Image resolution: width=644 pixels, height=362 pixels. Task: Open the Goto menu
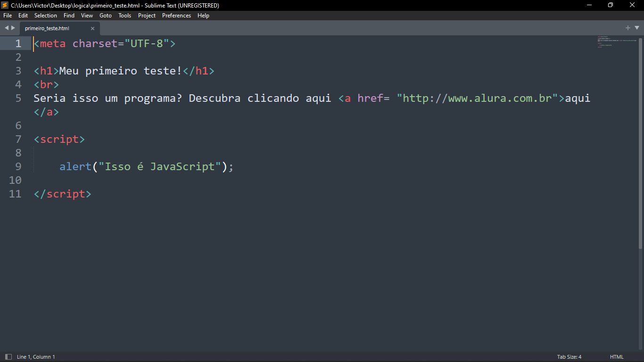[106, 16]
